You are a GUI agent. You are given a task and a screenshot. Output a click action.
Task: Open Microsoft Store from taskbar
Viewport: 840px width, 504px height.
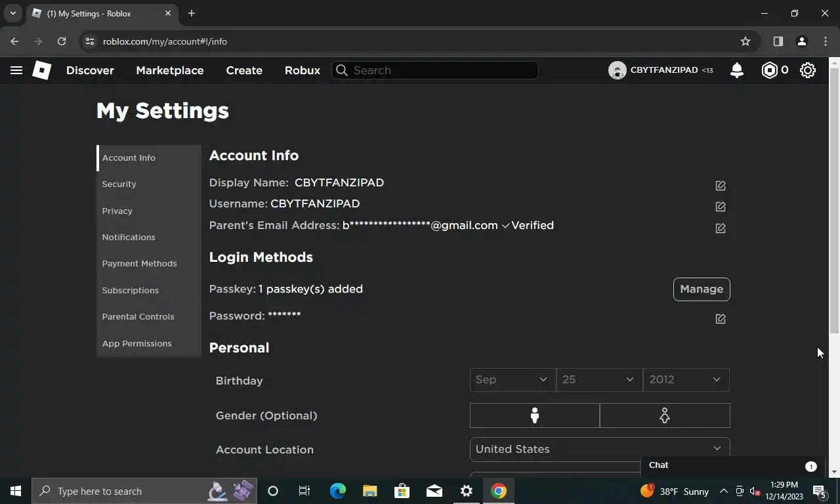[x=402, y=491]
